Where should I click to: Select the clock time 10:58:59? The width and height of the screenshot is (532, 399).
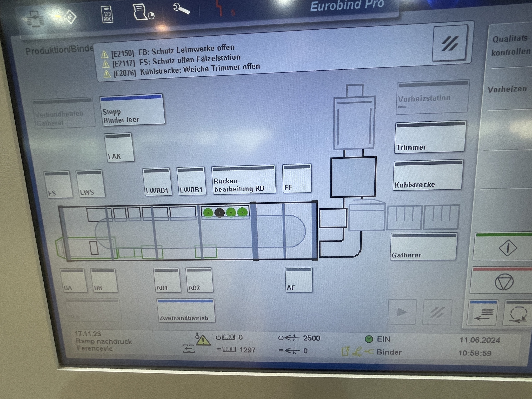[475, 353]
